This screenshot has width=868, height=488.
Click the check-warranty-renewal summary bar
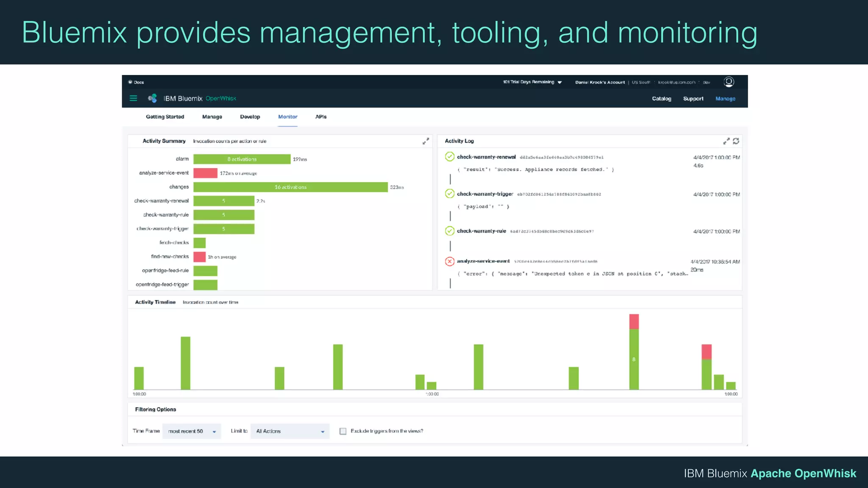(x=224, y=201)
